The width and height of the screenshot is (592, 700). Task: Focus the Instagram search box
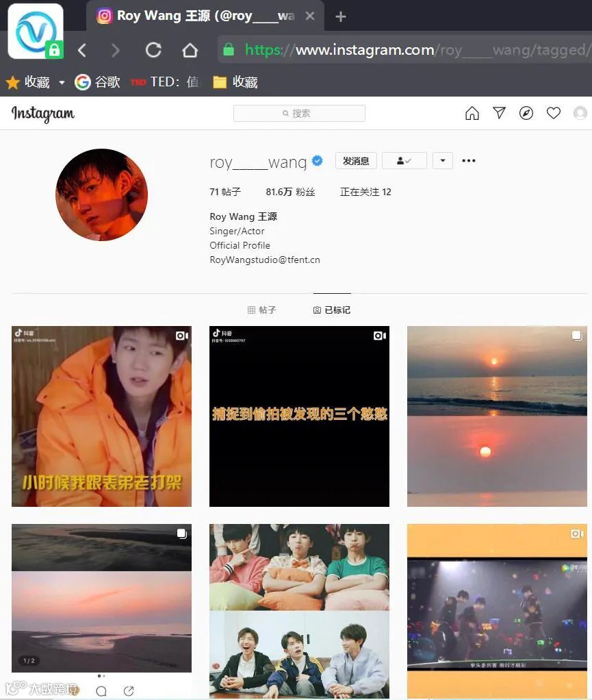[x=299, y=114]
